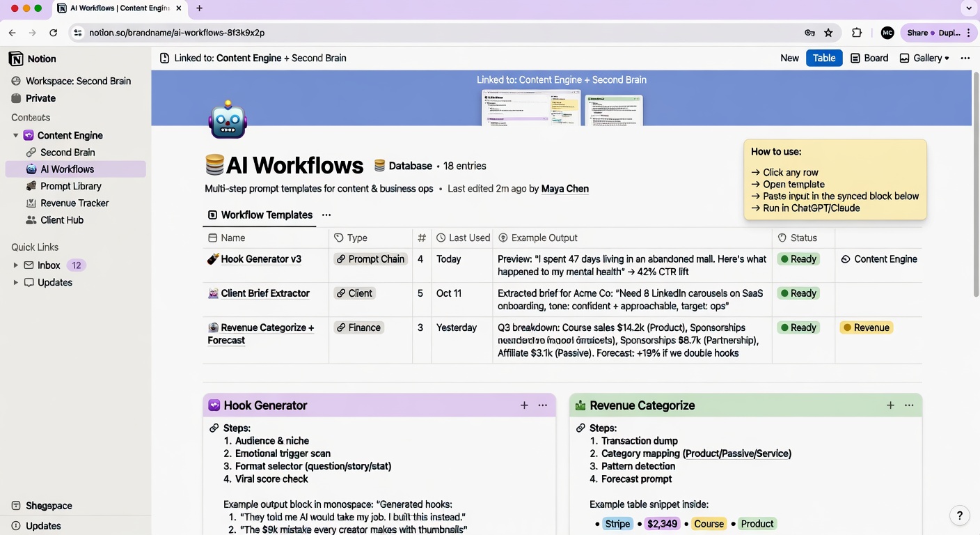Image resolution: width=980 pixels, height=535 pixels.
Task: Open the page more options ellipsis
Action: click(965, 59)
